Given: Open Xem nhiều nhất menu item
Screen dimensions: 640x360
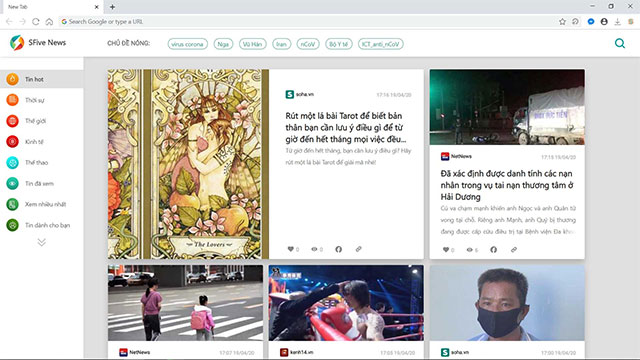Looking at the screenshot, I should tap(42, 204).
